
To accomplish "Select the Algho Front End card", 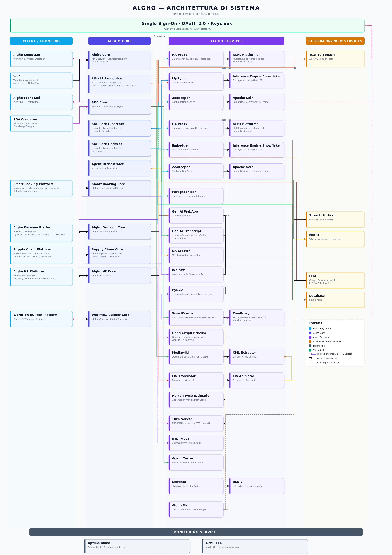I will [x=41, y=102].
